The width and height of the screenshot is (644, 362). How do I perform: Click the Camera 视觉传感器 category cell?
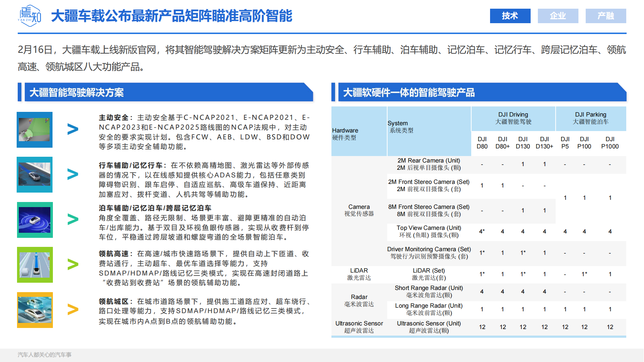click(359, 210)
